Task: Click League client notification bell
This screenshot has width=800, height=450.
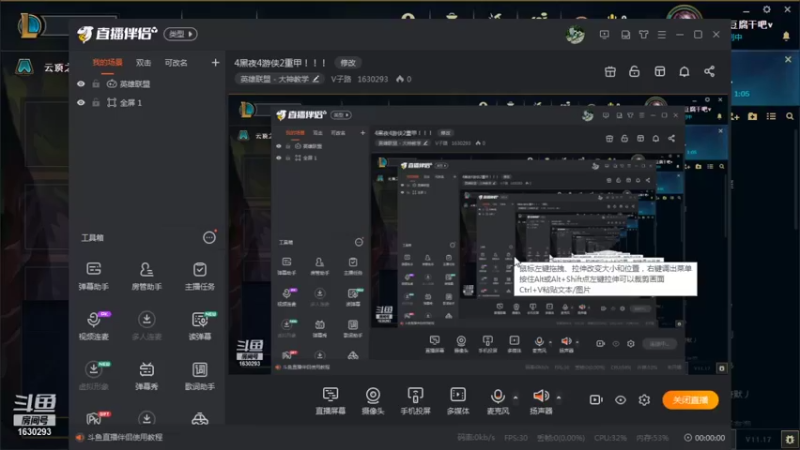Action: click(x=786, y=36)
